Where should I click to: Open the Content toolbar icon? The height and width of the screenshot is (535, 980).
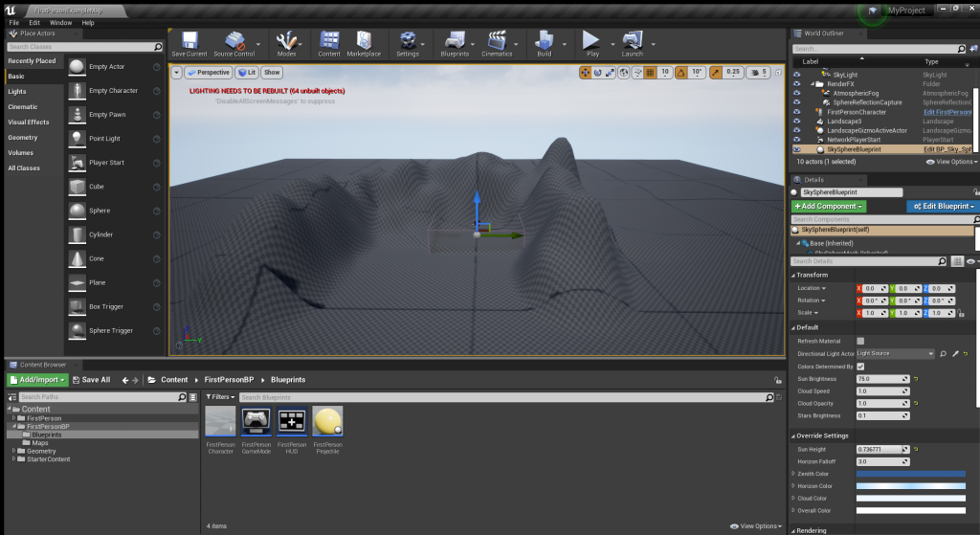(x=329, y=40)
